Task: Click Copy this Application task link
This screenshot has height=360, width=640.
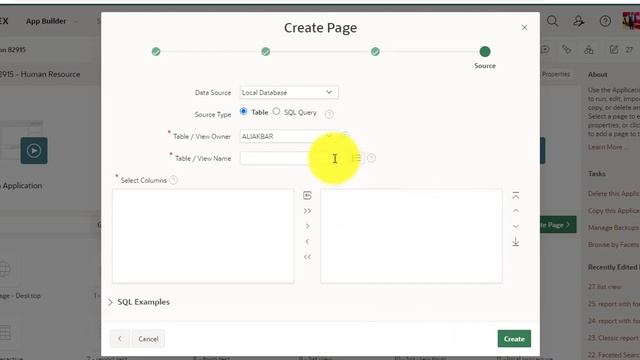Action: pos(614,211)
